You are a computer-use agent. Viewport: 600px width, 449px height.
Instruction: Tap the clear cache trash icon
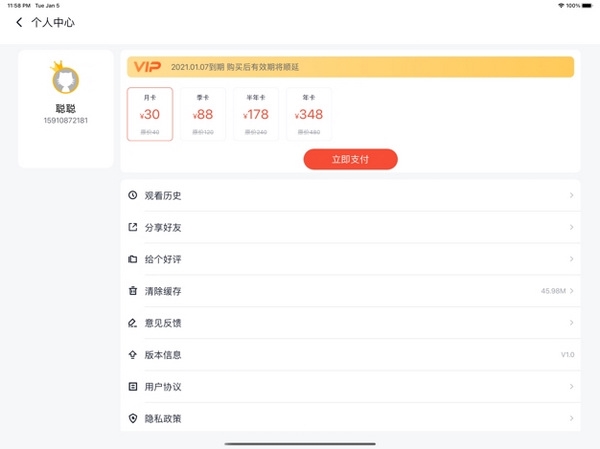click(132, 291)
